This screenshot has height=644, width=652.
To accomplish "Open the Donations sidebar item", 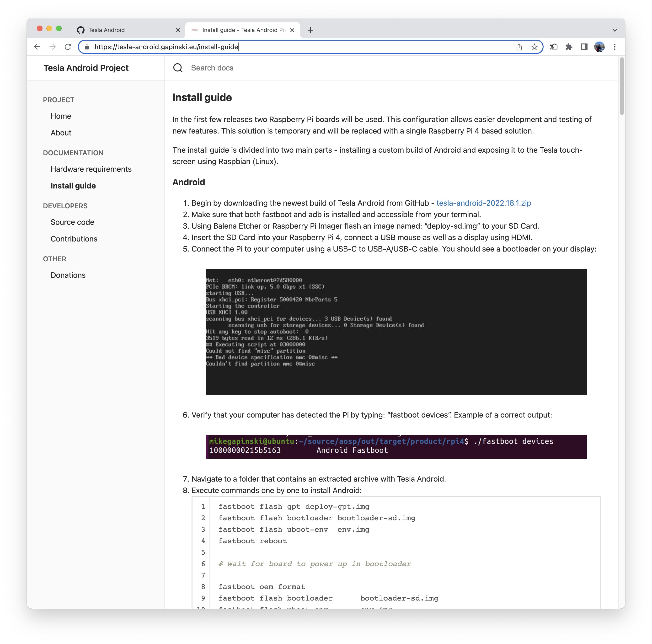I will click(68, 275).
